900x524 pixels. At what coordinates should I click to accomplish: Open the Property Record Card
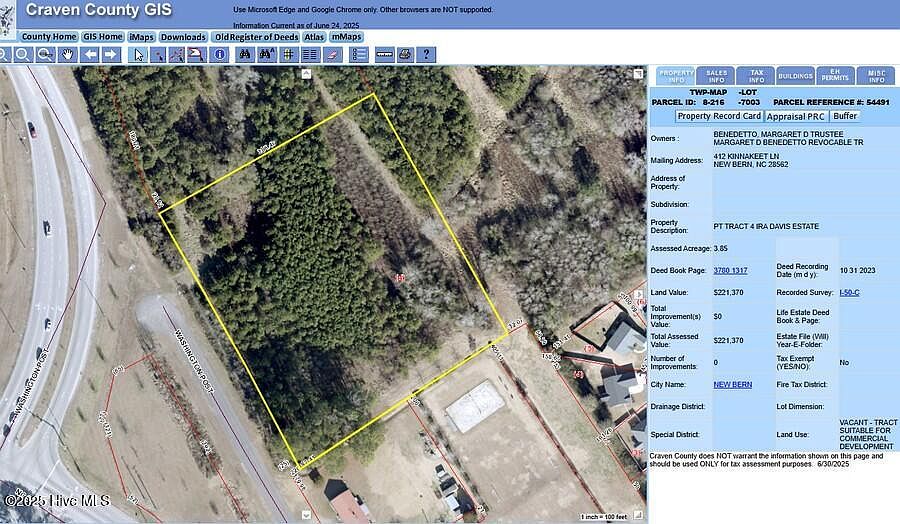[x=719, y=117]
